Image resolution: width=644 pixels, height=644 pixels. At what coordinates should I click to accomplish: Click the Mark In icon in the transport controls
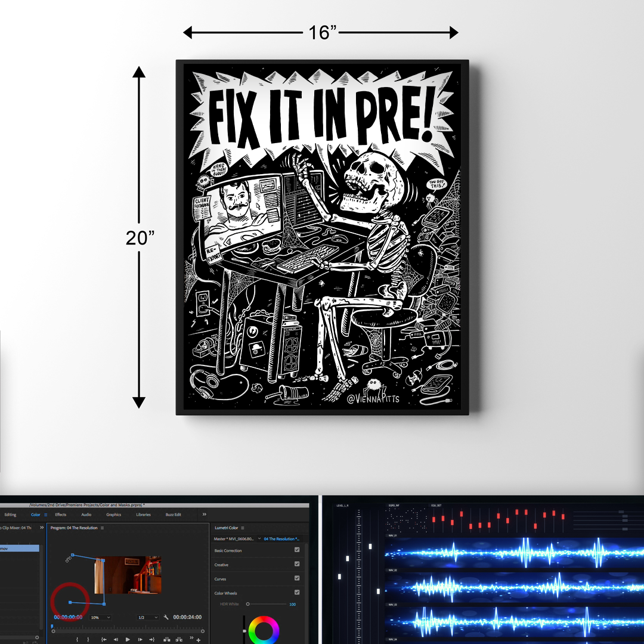coord(78,640)
